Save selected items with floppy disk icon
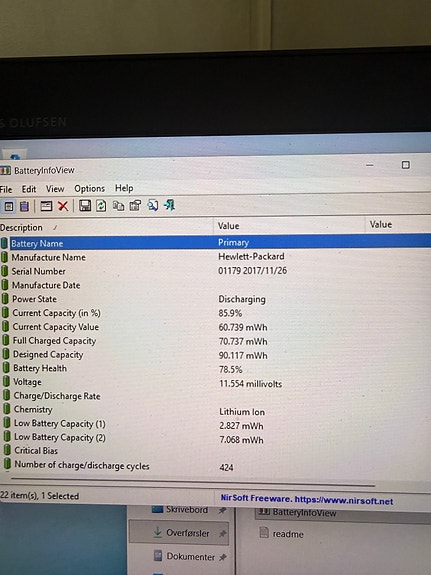Viewport: 431px width, 575px height. 85,205
